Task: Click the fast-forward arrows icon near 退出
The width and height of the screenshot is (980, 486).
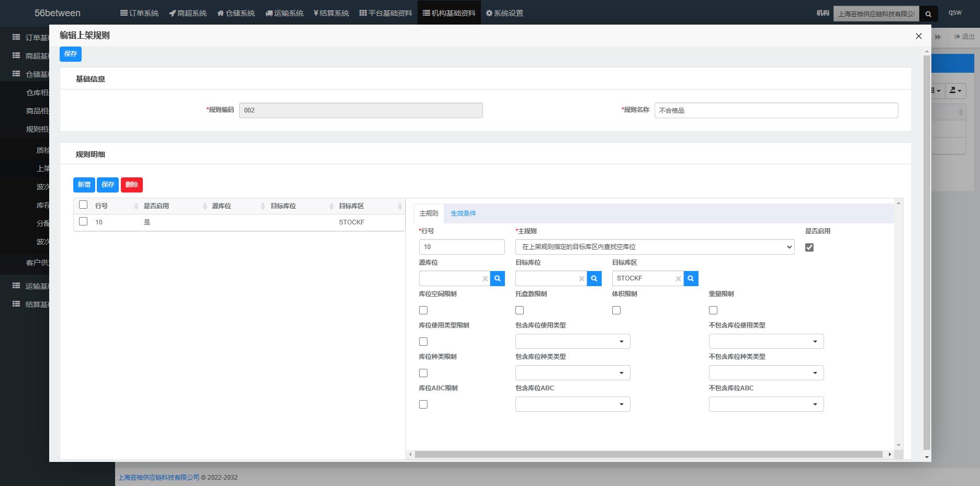Action: [938, 37]
